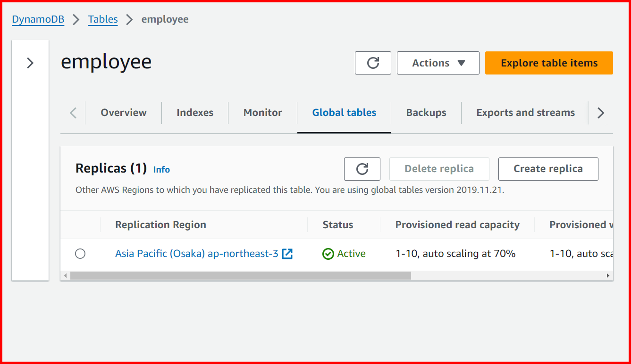Refresh the employee table view

point(372,63)
